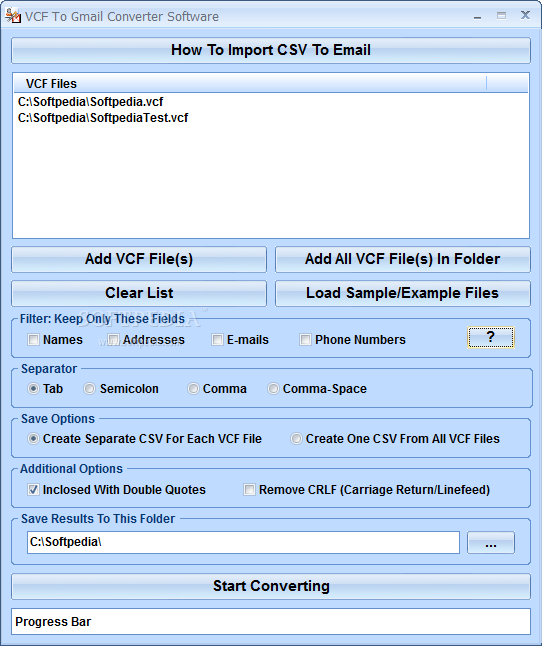
Task: Select C:\Softpedia\SoftpediaTest.vcf in the list
Action: [x=103, y=118]
